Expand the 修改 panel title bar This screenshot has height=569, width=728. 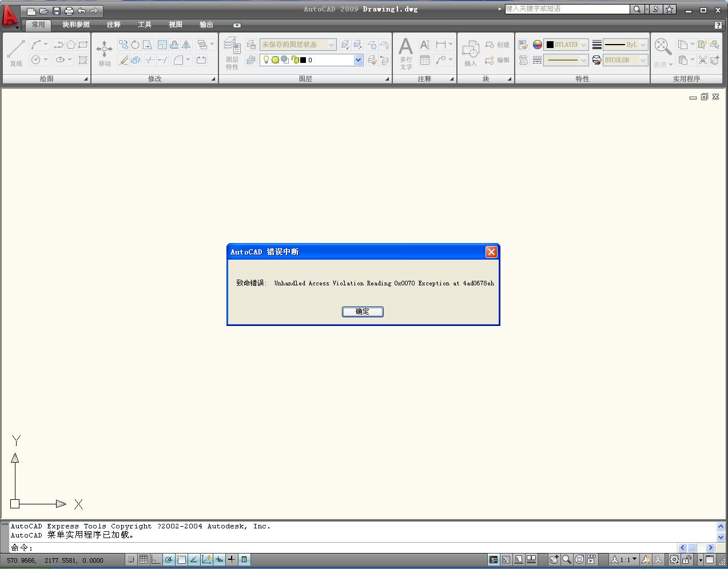[x=154, y=79]
